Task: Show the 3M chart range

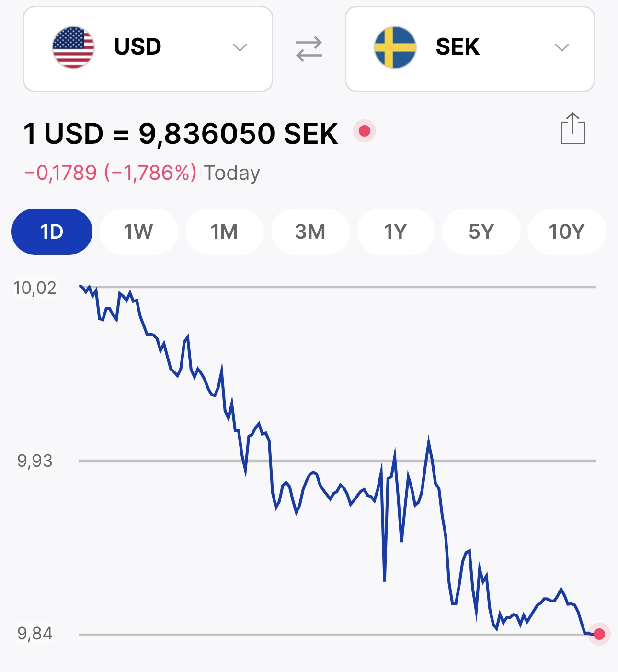Action: 310,232
